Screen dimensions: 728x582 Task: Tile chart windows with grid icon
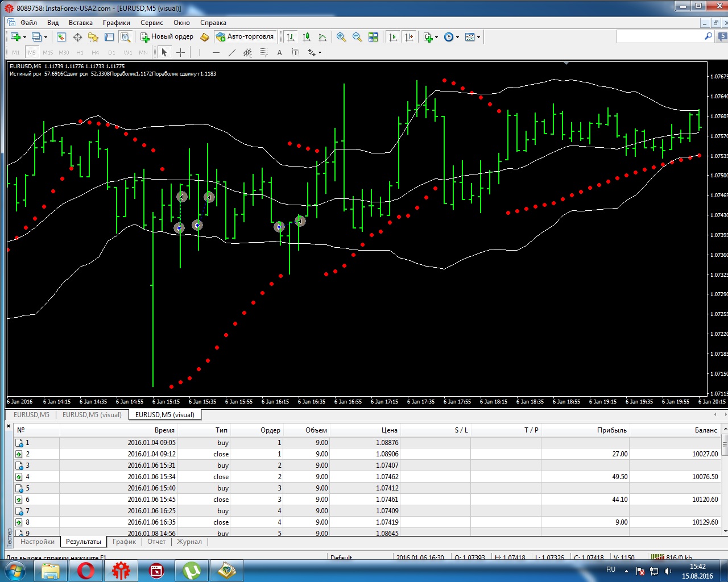point(373,37)
